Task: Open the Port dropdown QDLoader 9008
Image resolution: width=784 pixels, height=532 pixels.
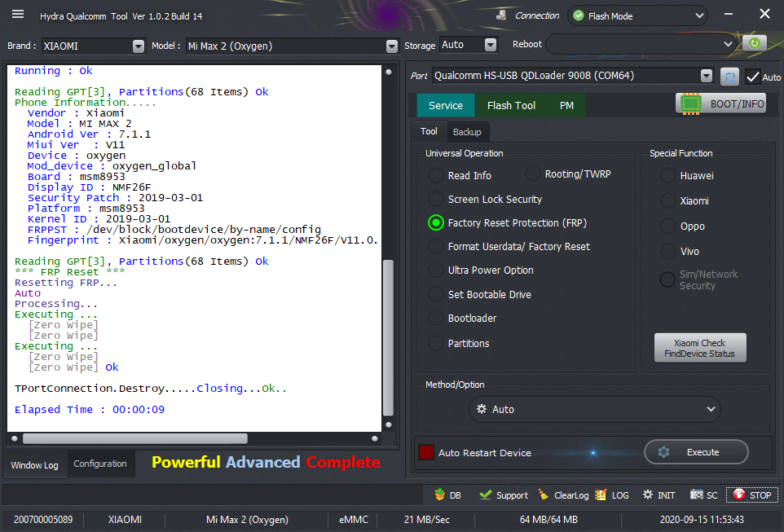Action: [572, 76]
